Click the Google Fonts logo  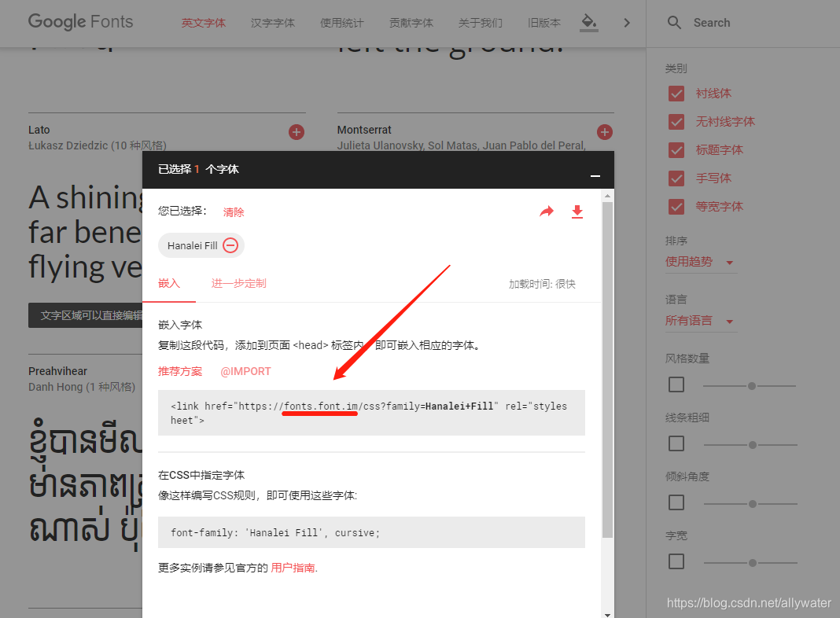click(80, 22)
